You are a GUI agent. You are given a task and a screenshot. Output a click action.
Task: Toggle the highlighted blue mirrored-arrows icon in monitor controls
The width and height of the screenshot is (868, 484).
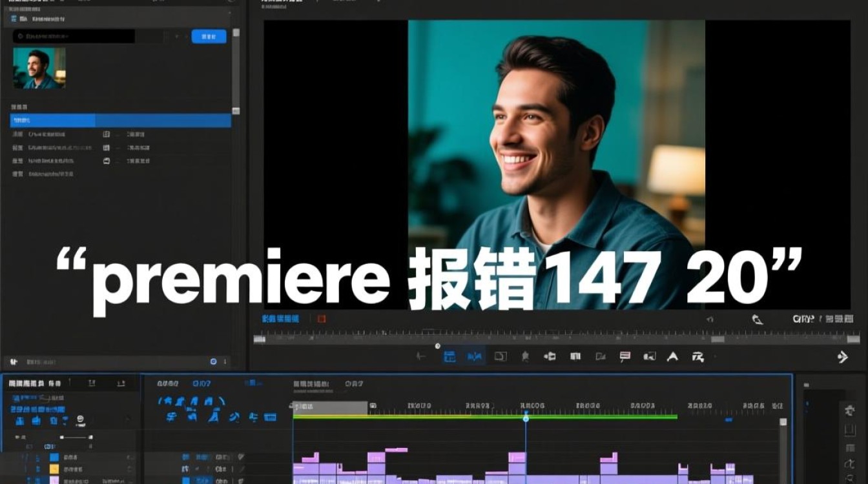point(476,356)
